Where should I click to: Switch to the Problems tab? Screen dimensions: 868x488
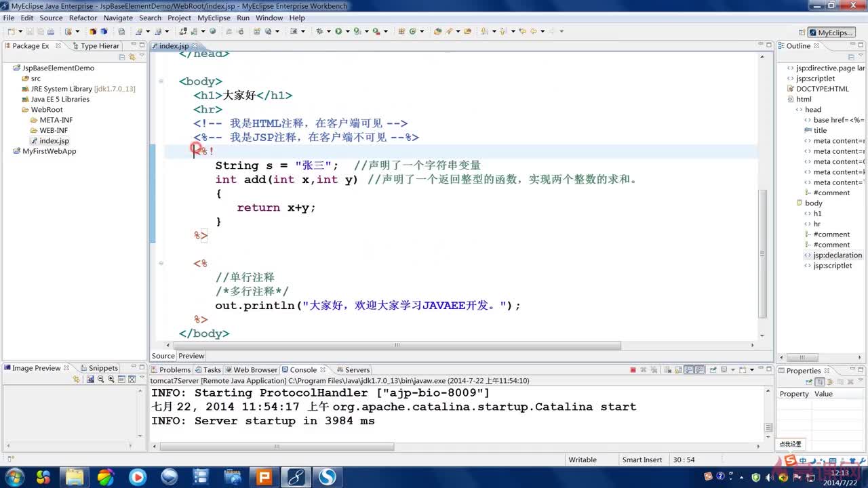[x=170, y=370]
